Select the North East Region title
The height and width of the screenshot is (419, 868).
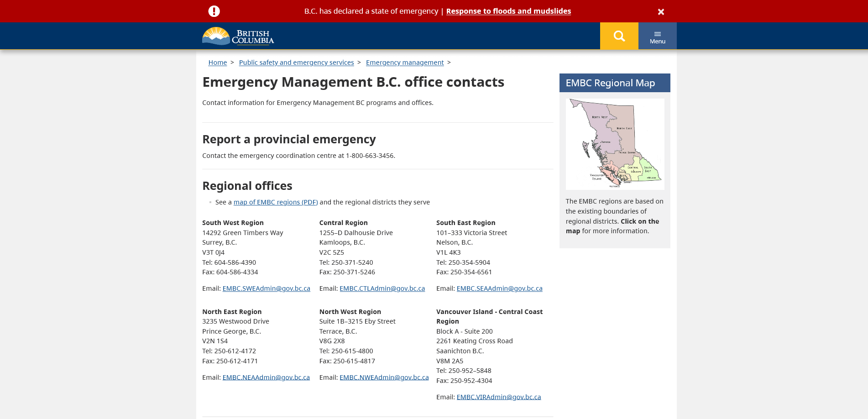pyautogui.click(x=232, y=312)
